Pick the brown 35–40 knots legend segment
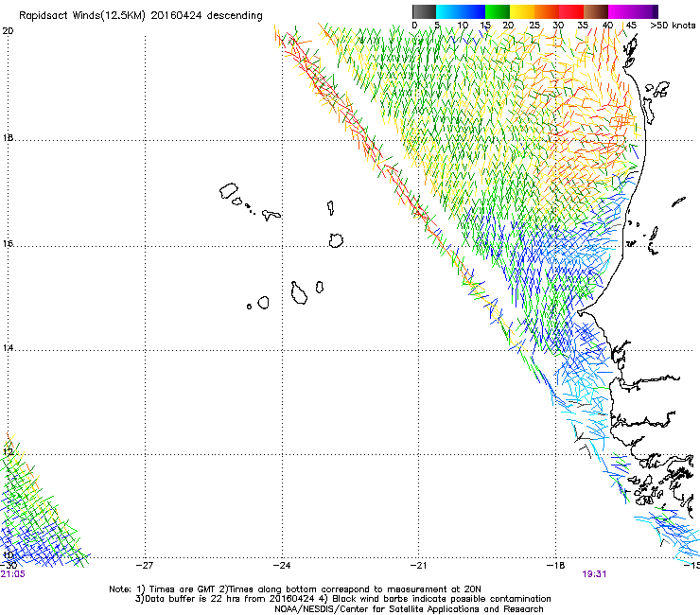The width and height of the screenshot is (700, 615). coord(596,11)
